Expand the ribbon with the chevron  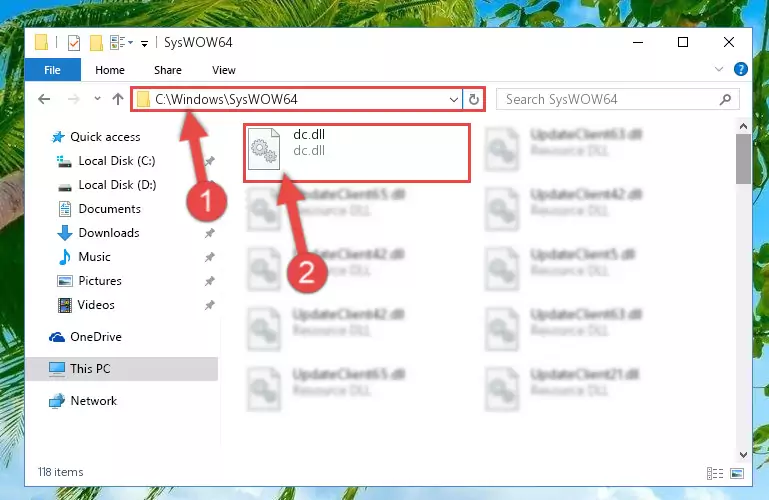coord(718,69)
